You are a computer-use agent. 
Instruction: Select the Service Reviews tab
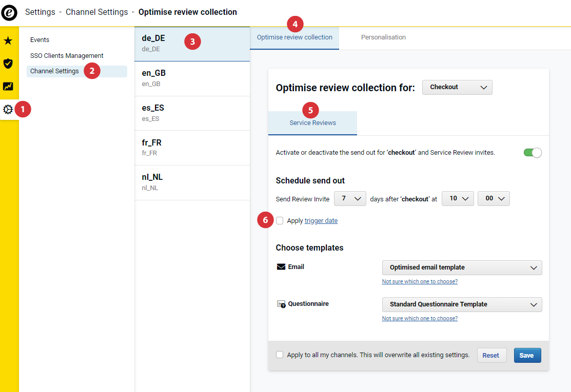312,123
